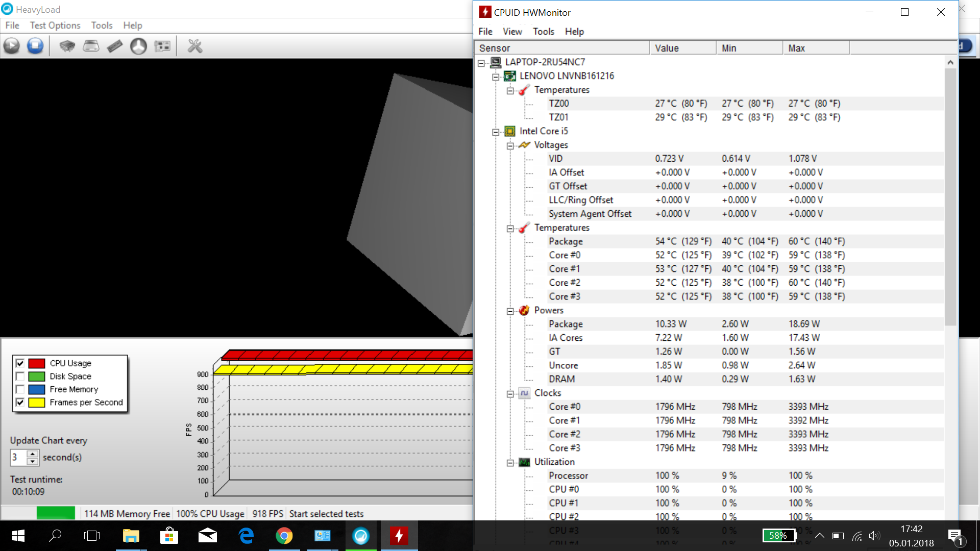Toggle the hard disk write test icon

(x=91, y=46)
